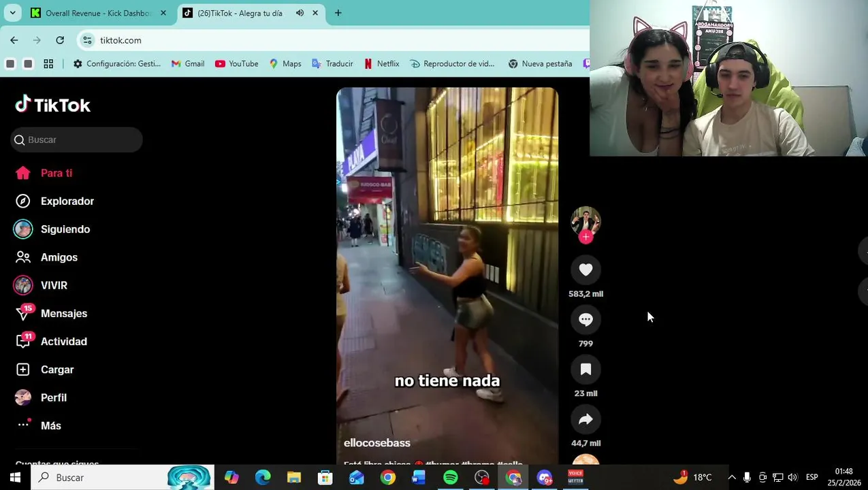Go back to the previous page
868x490 pixels.
[x=14, y=40]
